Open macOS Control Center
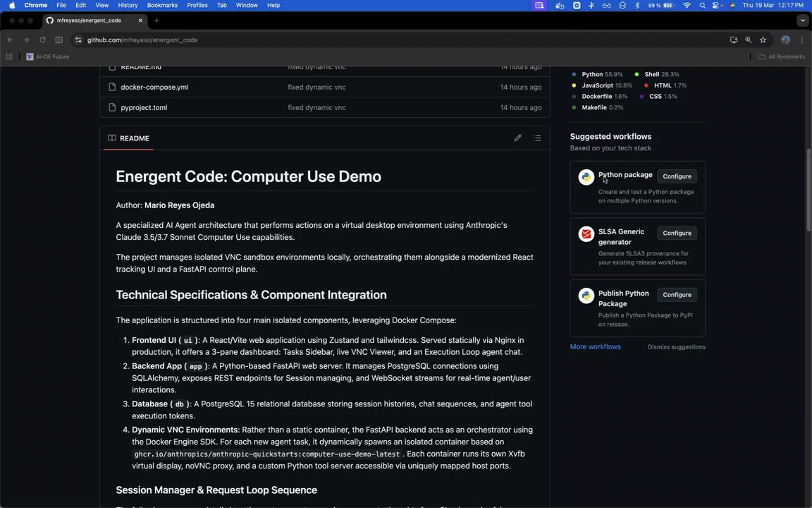 (x=717, y=5)
